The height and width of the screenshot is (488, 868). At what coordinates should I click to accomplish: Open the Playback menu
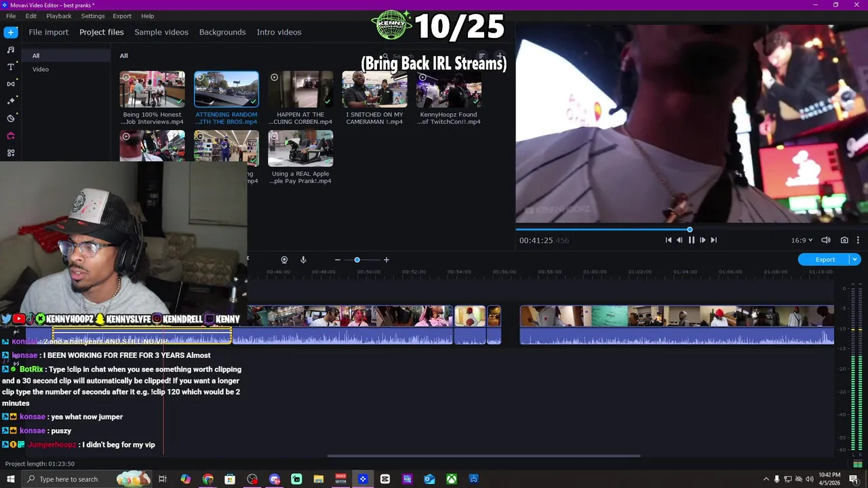[59, 16]
